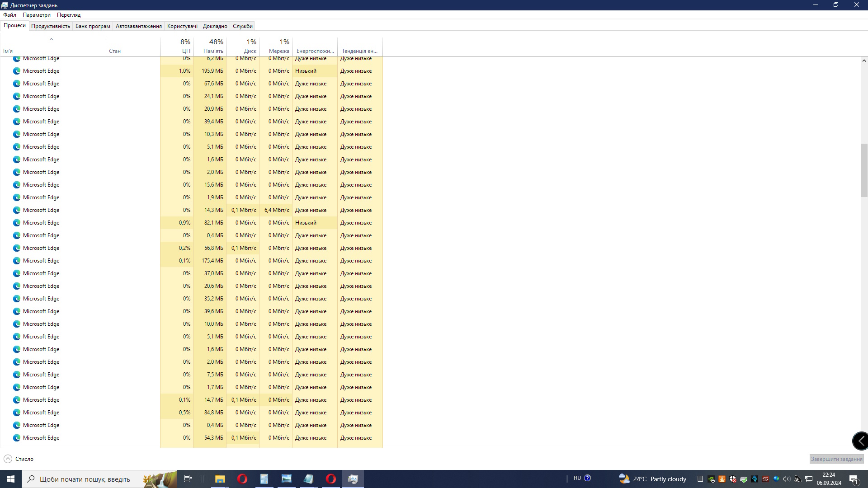The height and width of the screenshot is (488, 868).
Task: Collapse view with the Стисло arrow button
Action: (8, 459)
